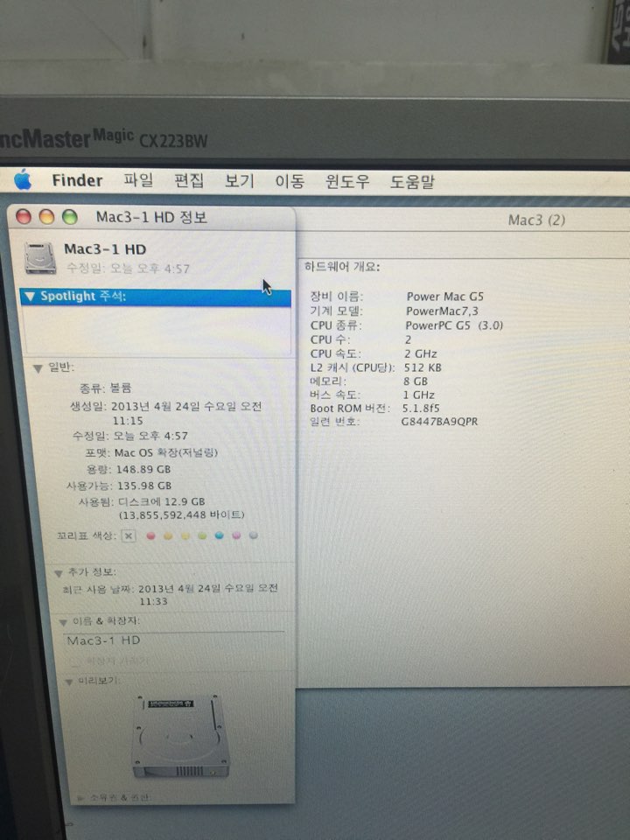Screen dimensions: 630x840
Task: Close the Mac3-1 HD info window
Action: [x=24, y=217]
